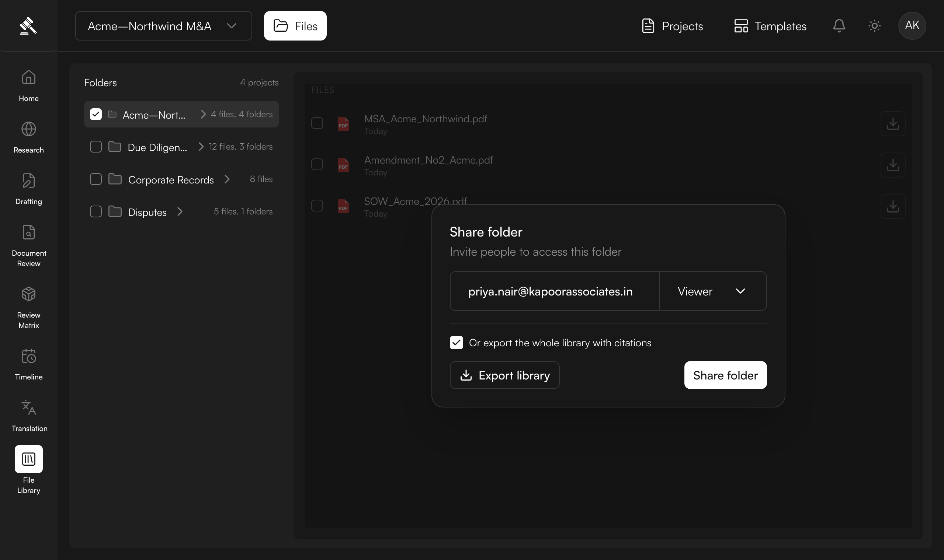The image size is (944, 560).
Task: Open the Corporate Records folder name
Action: [171, 180]
